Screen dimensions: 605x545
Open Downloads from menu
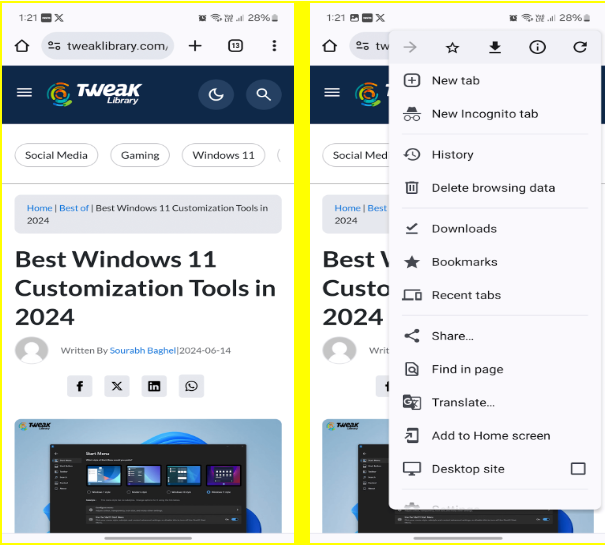click(x=495, y=229)
